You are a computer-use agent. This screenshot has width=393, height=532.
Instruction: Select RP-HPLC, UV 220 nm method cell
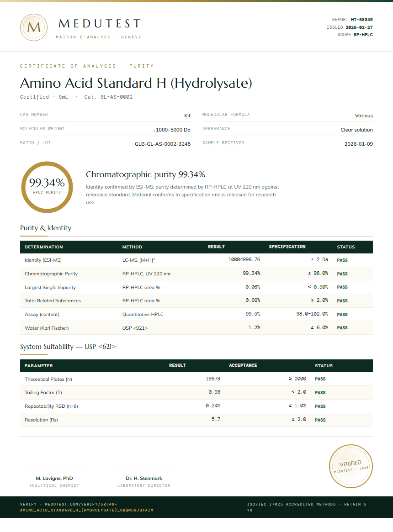(146, 274)
